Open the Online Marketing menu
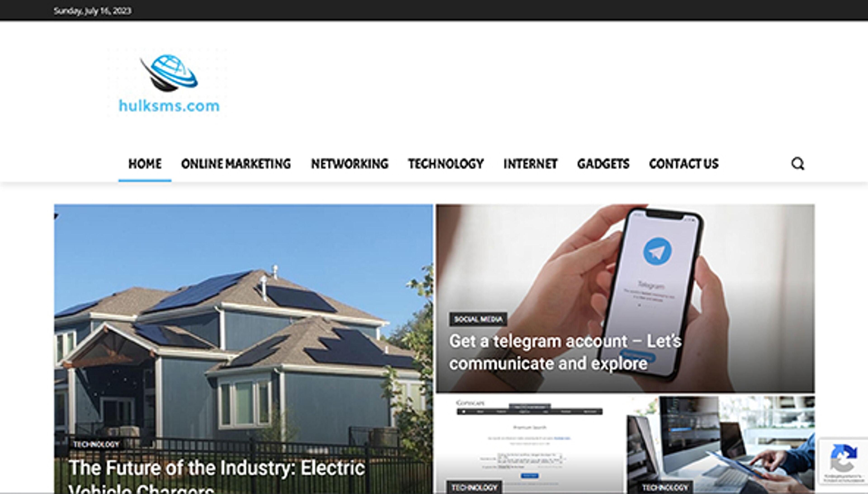 236,164
